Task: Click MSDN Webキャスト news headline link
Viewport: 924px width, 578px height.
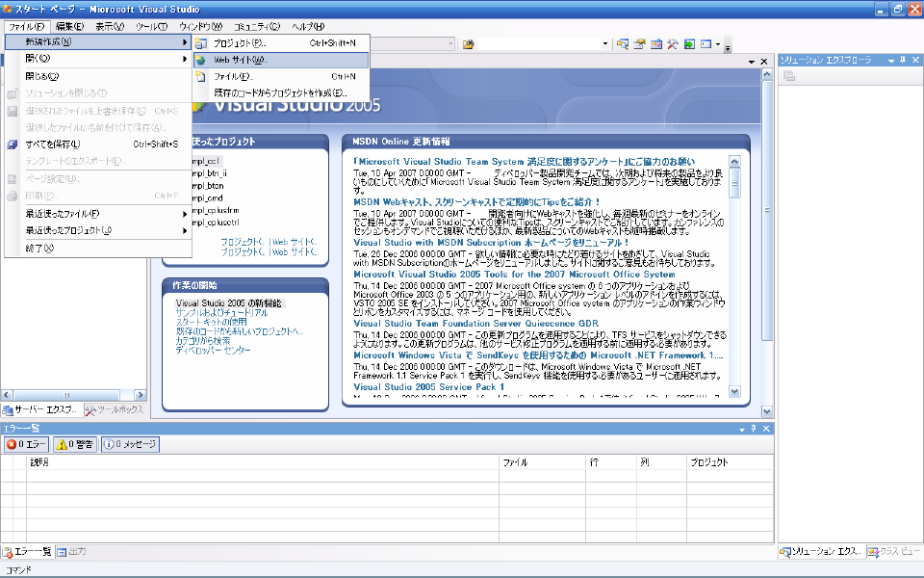Action: pos(476,202)
